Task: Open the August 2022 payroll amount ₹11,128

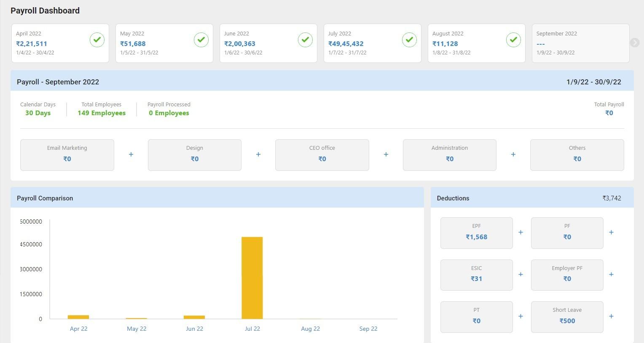Action: [445, 43]
